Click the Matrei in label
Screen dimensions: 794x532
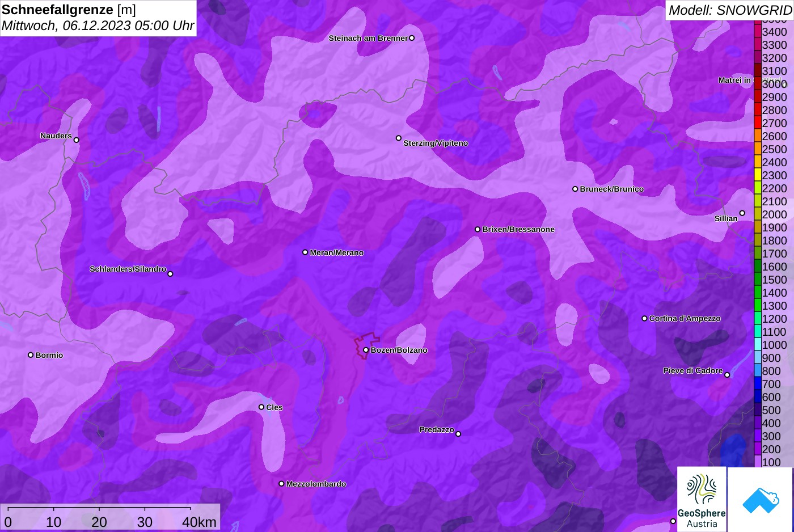(734, 80)
